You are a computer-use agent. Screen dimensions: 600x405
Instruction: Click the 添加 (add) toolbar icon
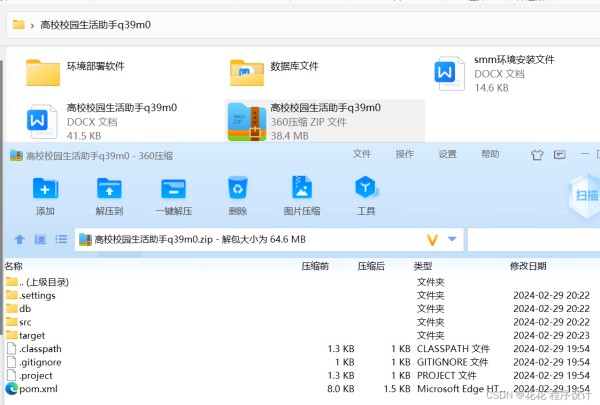(45, 188)
